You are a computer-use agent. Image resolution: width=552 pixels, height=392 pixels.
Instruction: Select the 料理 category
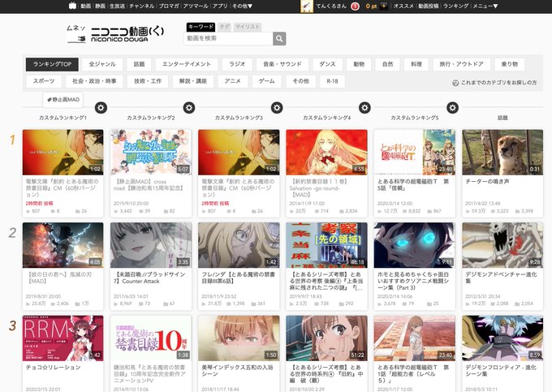point(416,64)
